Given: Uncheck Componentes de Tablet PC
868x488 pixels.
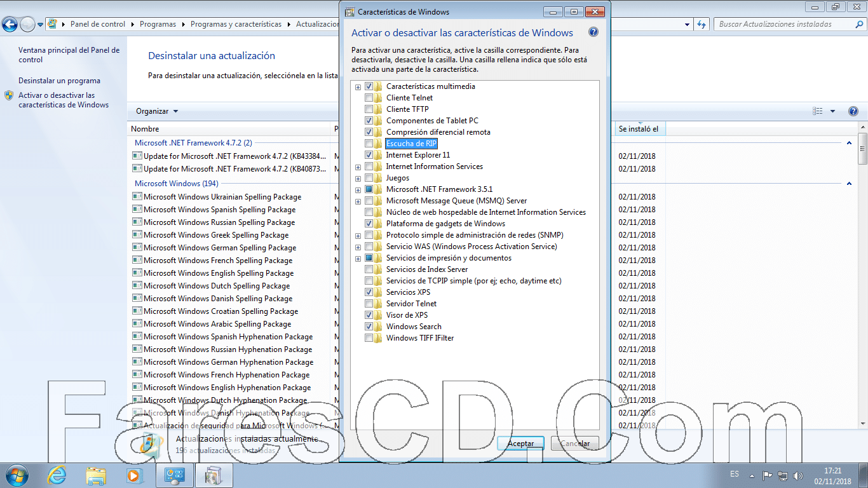Looking at the screenshot, I should pos(369,121).
